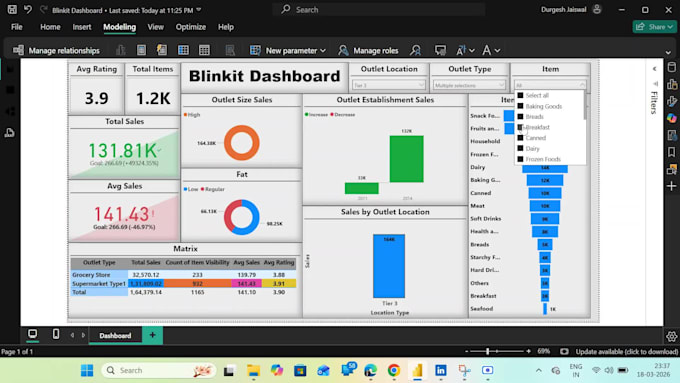Open the File menu
The width and height of the screenshot is (680, 383).
16,27
